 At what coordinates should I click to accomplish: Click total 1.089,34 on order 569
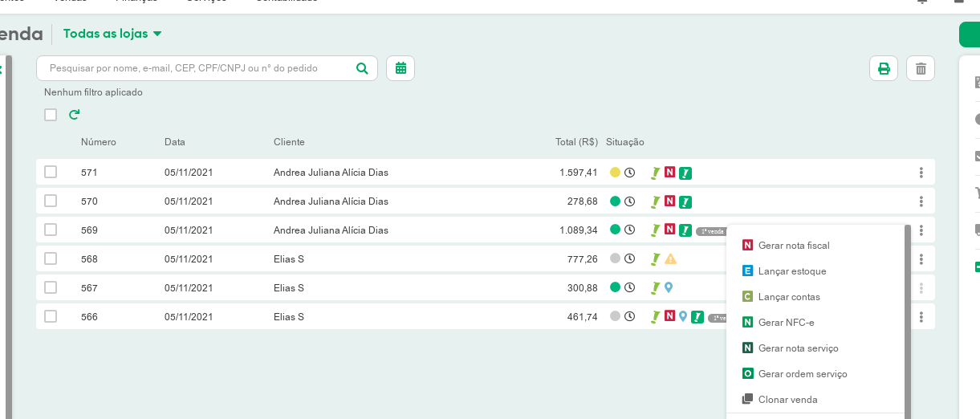[x=579, y=230]
